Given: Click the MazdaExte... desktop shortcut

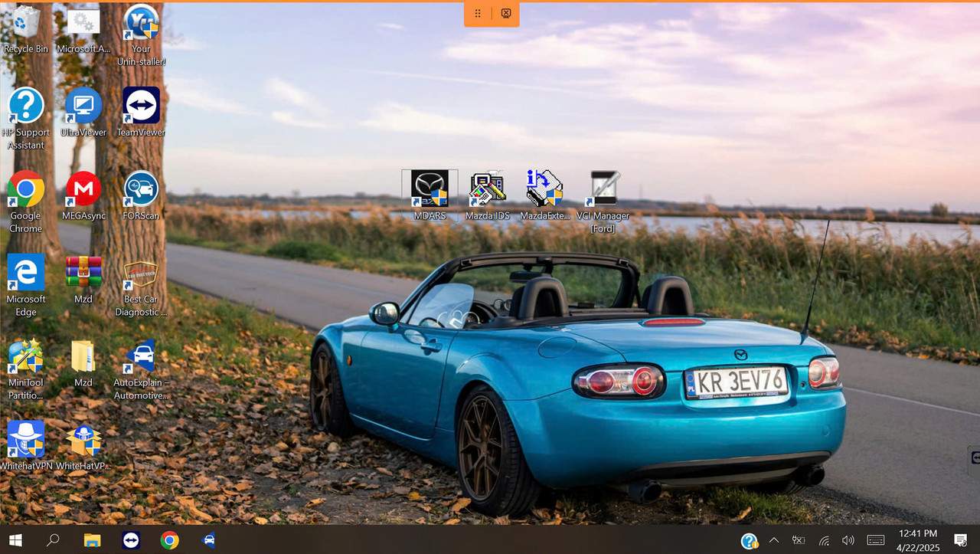Looking at the screenshot, I should coord(545,196).
